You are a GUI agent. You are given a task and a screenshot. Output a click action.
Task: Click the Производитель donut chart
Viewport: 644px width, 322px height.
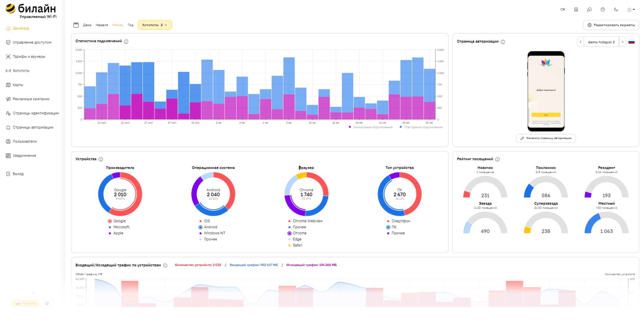pyautogui.click(x=120, y=194)
